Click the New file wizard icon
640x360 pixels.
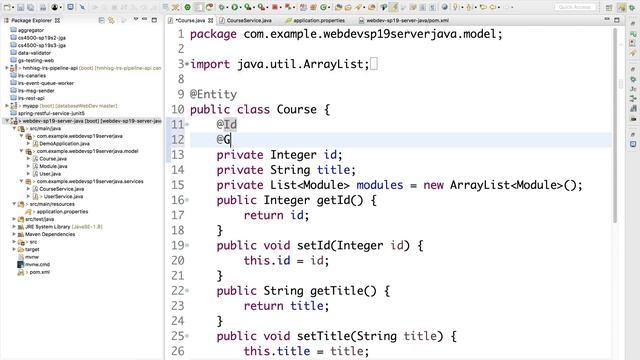click(x=7, y=7)
